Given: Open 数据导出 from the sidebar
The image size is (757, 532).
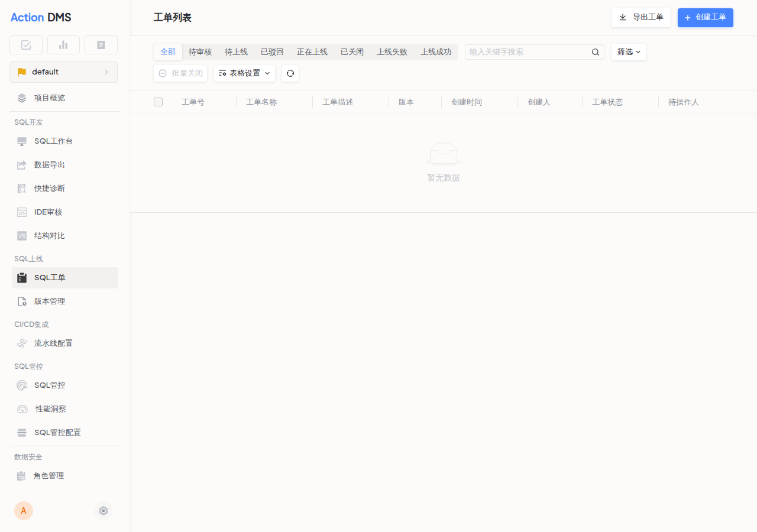Looking at the screenshot, I should click(50, 164).
